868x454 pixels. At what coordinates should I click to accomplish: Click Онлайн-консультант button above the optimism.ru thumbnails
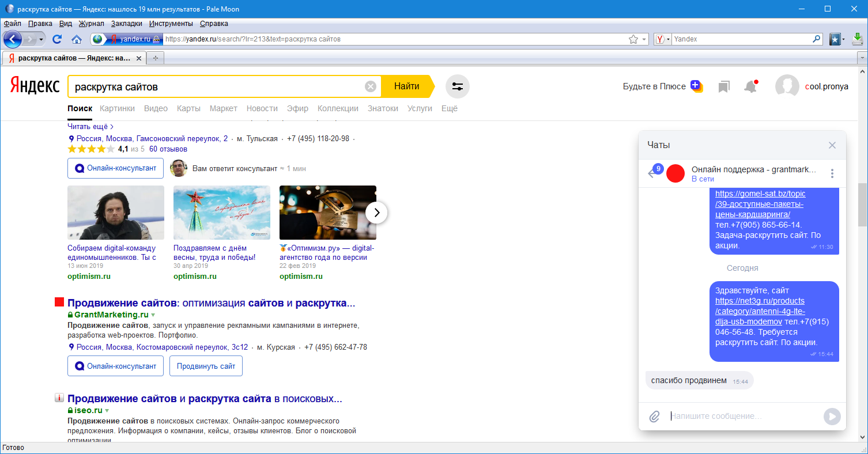pos(115,168)
